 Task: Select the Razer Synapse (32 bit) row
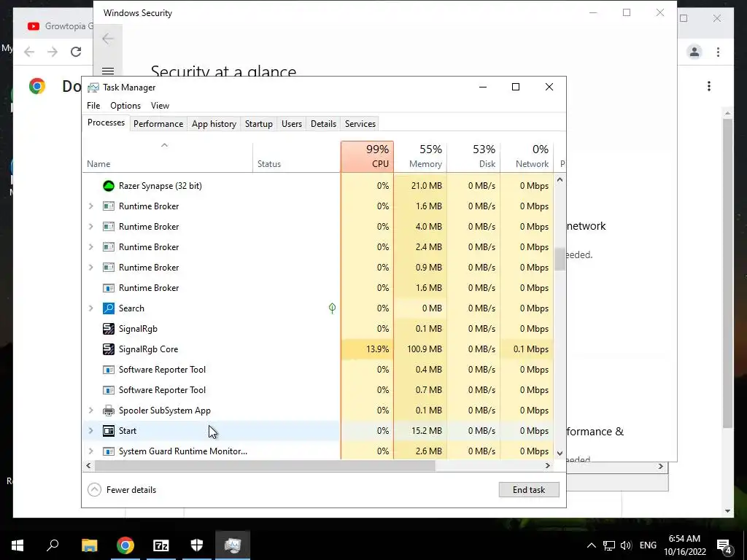(318, 186)
